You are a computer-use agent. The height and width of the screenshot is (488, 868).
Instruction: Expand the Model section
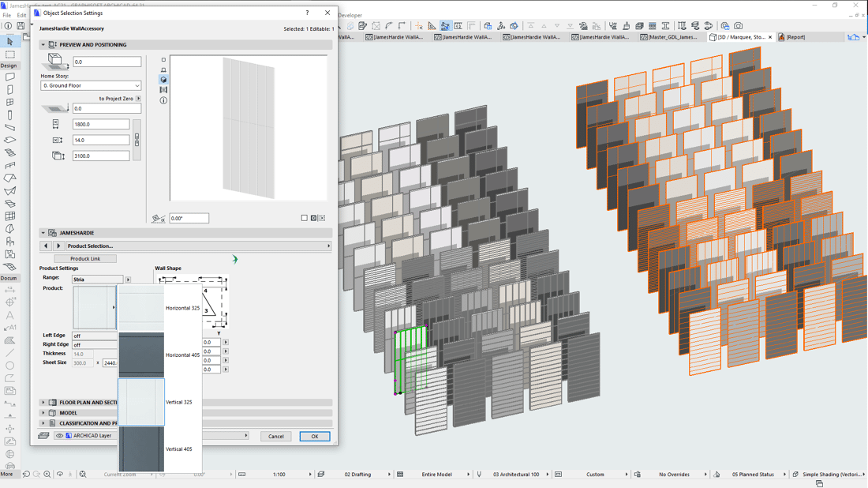(43, 413)
